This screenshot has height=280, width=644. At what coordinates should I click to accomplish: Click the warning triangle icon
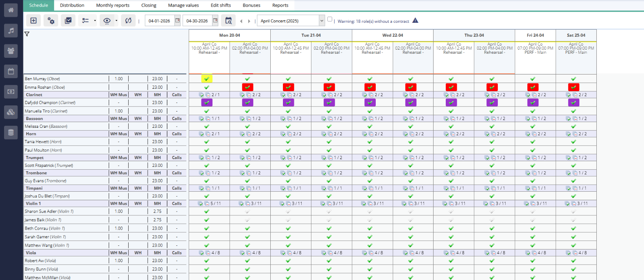point(415,20)
